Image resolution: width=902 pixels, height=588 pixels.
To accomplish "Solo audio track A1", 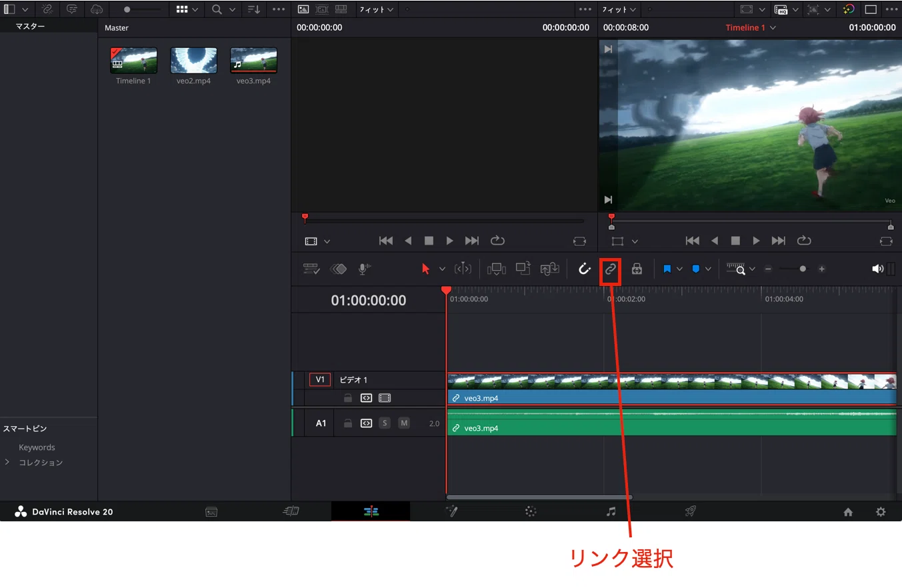I will coord(385,423).
